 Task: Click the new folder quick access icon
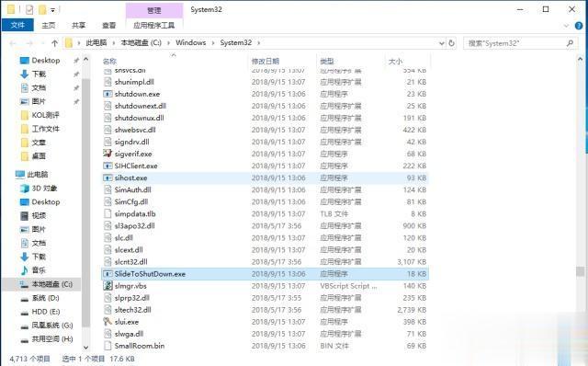[42, 10]
